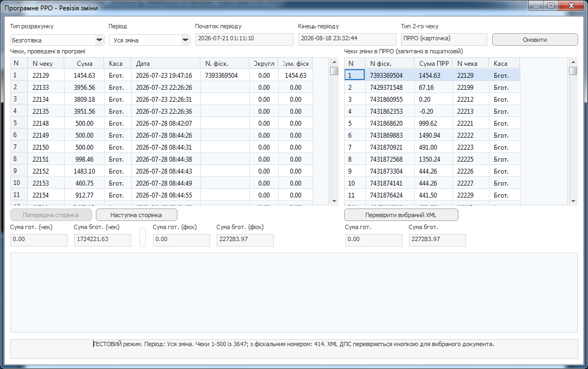Click right-side Сума бгот. field
The height and width of the screenshot is (369, 588).
[x=437, y=240]
